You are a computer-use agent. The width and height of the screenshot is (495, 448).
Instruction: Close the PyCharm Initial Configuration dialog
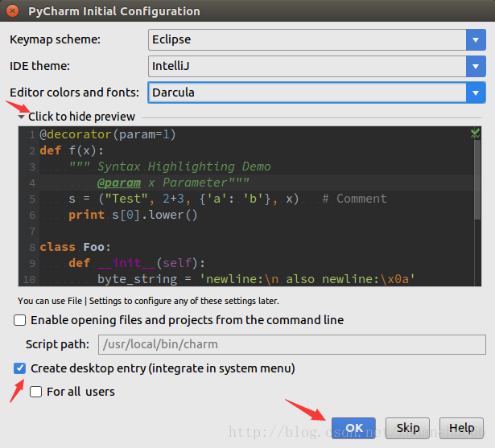[12, 11]
